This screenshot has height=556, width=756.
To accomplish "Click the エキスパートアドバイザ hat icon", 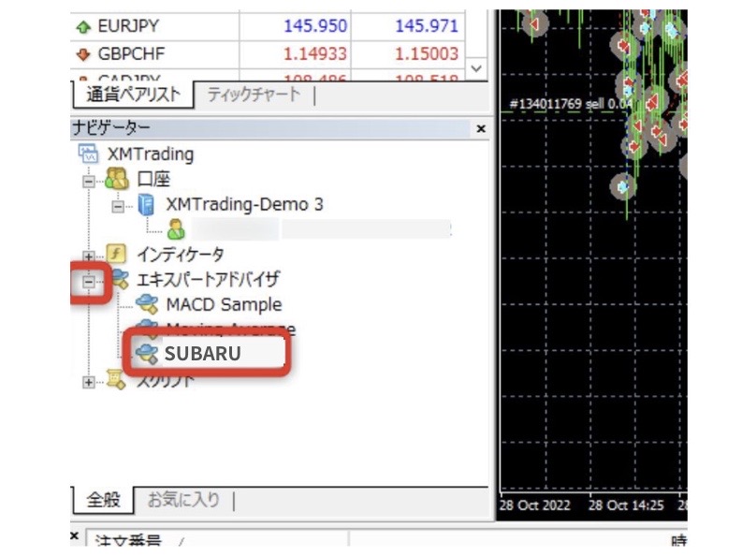I will pos(119,279).
